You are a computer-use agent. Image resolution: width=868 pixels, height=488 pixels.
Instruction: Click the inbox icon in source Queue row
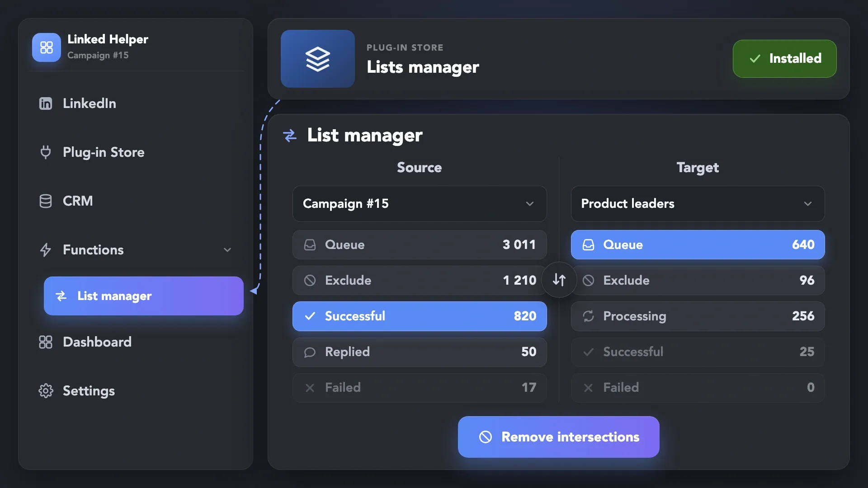pyautogui.click(x=310, y=245)
